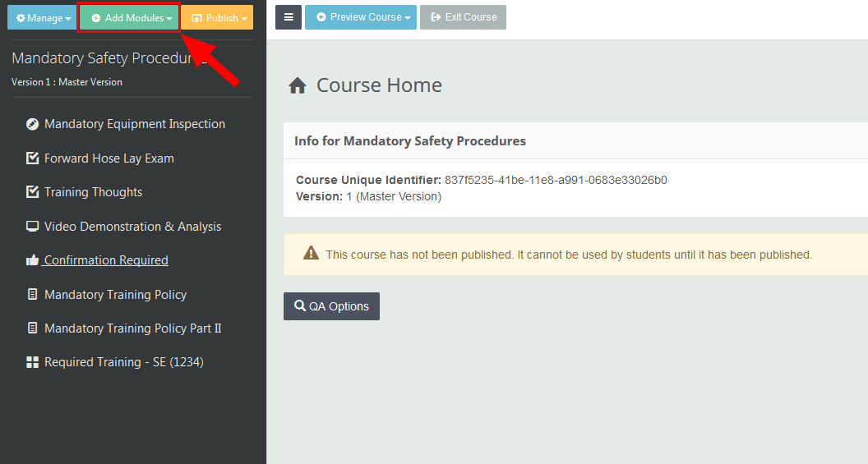Click the monitor icon beside Video Demonstration & Analysis
Image resolution: width=868 pixels, height=464 pixels.
tap(32, 227)
